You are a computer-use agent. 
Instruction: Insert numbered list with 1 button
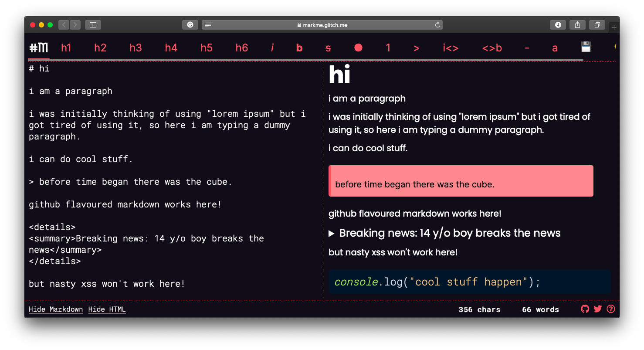[x=388, y=48]
